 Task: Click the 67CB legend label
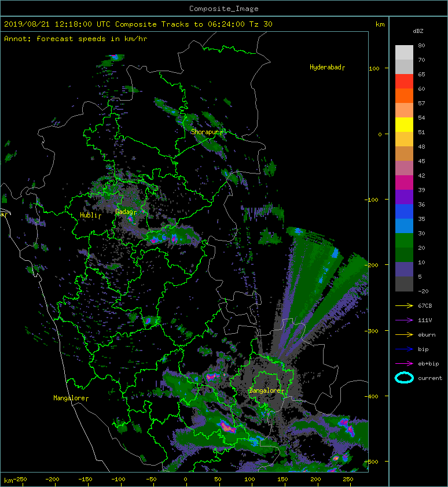(425, 306)
